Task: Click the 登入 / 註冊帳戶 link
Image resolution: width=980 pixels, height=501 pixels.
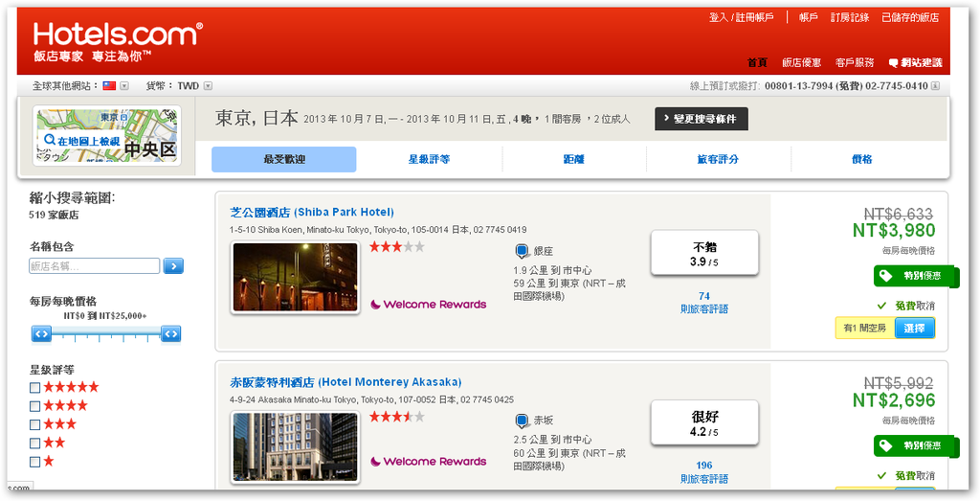Action: [742, 17]
